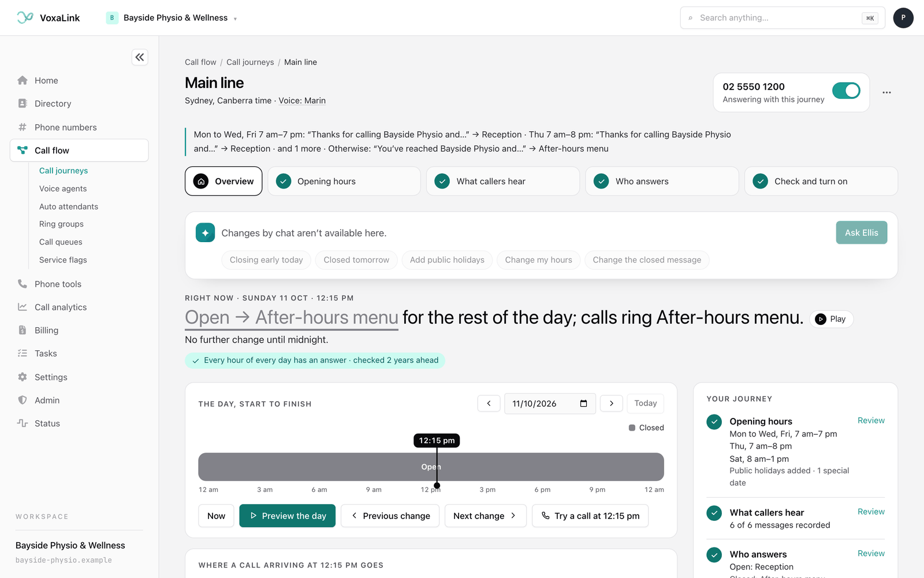
Task: Click the Phone tools handset icon
Action: (x=23, y=284)
